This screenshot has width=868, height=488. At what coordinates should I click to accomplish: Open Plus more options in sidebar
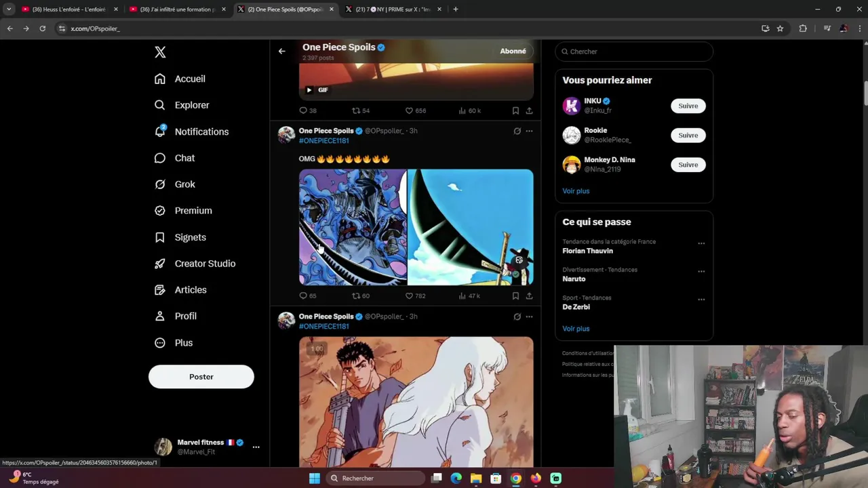coord(173,342)
